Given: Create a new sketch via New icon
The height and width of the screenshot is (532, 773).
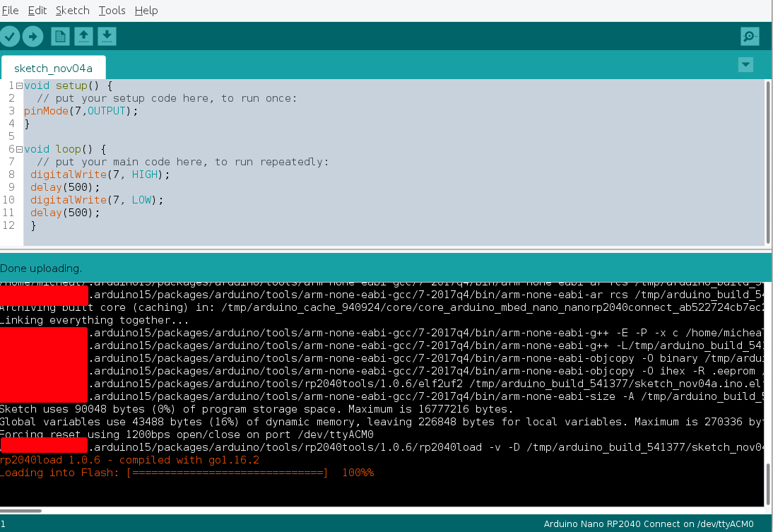Looking at the screenshot, I should coord(60,35).
